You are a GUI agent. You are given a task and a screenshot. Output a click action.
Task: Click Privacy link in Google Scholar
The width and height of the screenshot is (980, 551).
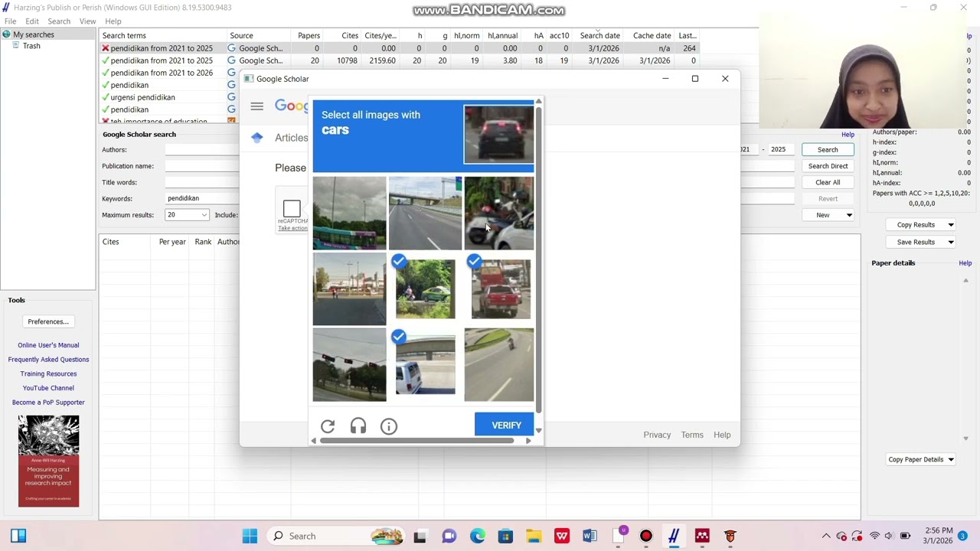[x=657, y=435]
